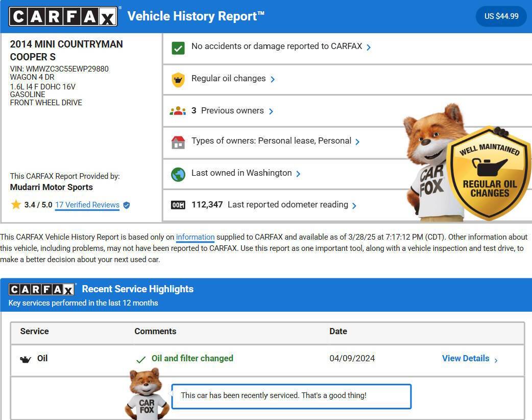Click the globe icon for last owned location
The image size is (532, 420).
[178, 175]
